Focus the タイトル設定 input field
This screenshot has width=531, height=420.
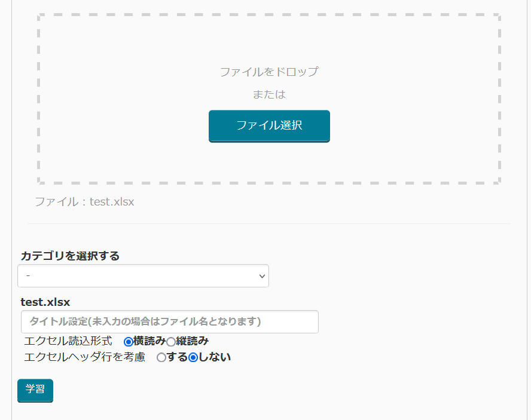click(x=169, y=321)
